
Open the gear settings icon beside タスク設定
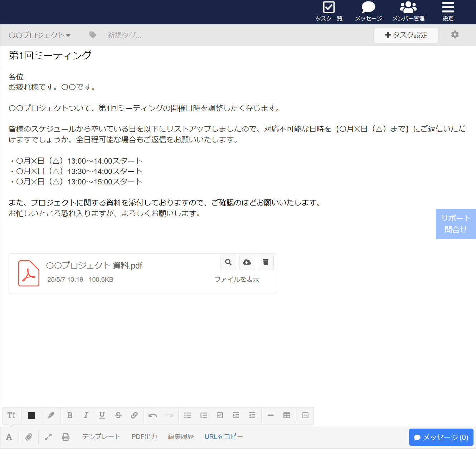[455, 34]
